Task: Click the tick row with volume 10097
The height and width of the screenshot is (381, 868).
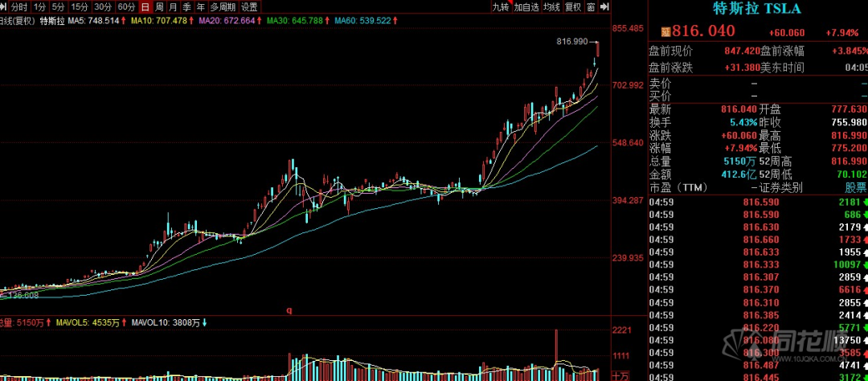Action: point(758,264)
